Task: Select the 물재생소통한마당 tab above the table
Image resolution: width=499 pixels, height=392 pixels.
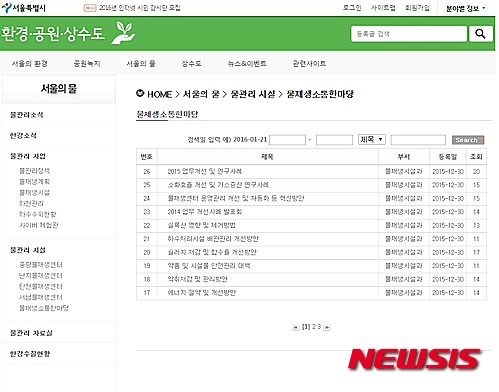Action: pos(167,114)
